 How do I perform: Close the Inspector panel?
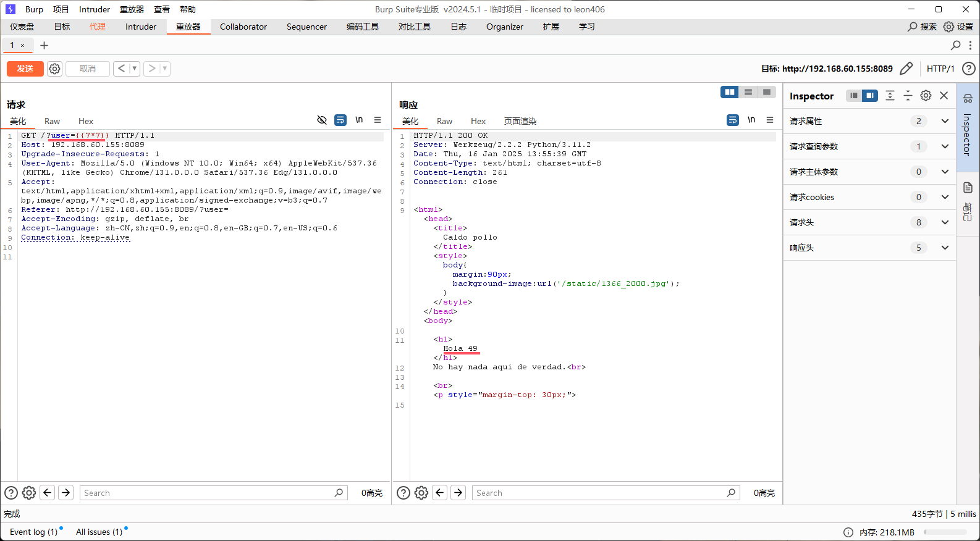coord(944,96)
